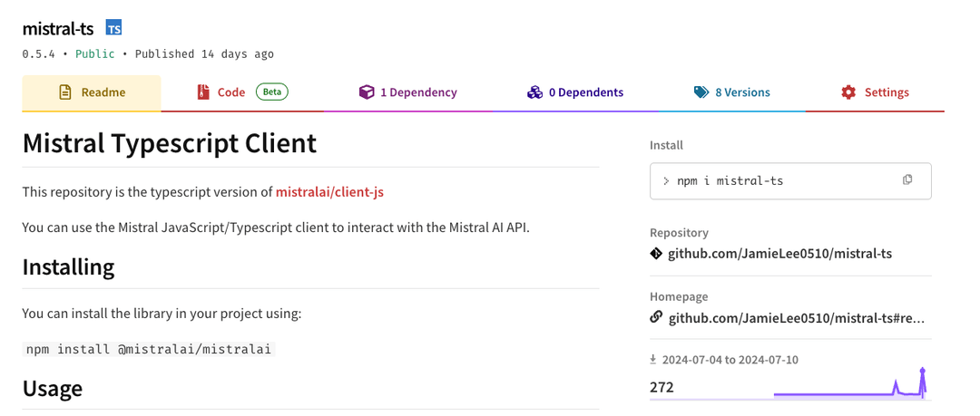The height and width of the screenshot is (416, 980).
Task: View the 0 Dependents tab
Action: tap(575, 92)
